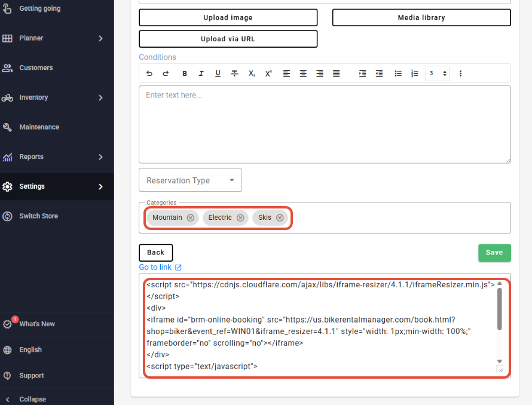
Task: Open the Customers sidebar item
Action: click(x=36, y=68)
